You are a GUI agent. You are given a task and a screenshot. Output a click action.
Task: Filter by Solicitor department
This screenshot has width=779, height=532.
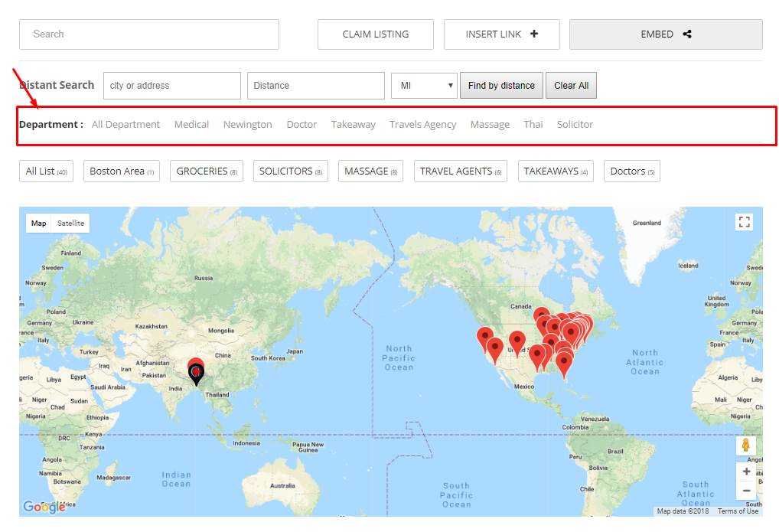coord(575,124)
